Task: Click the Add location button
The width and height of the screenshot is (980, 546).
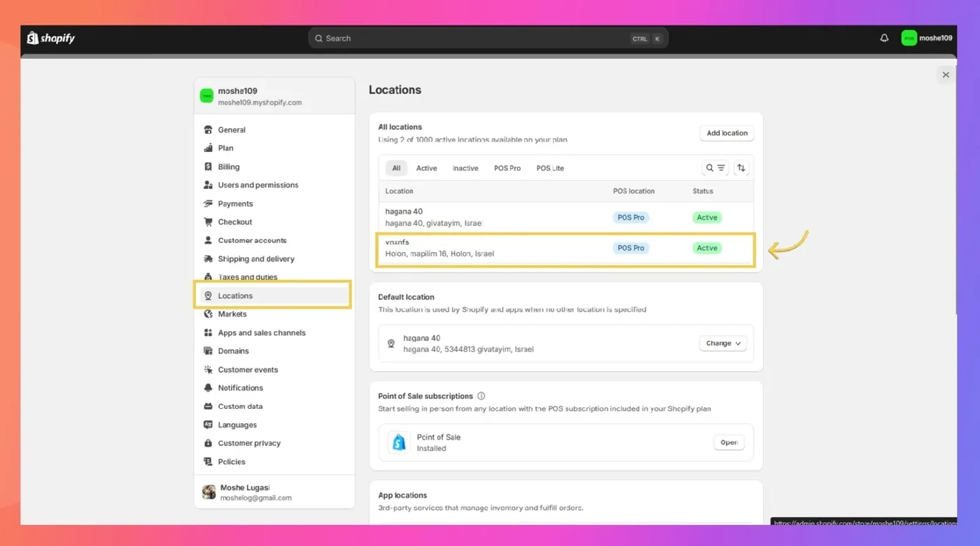Action: point(727,133)
